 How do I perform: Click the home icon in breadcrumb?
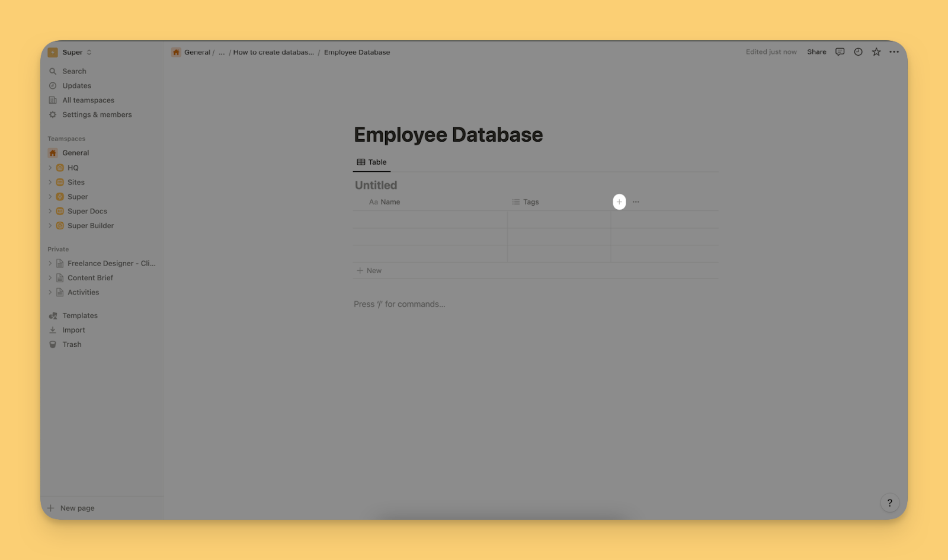pos(176,52)
